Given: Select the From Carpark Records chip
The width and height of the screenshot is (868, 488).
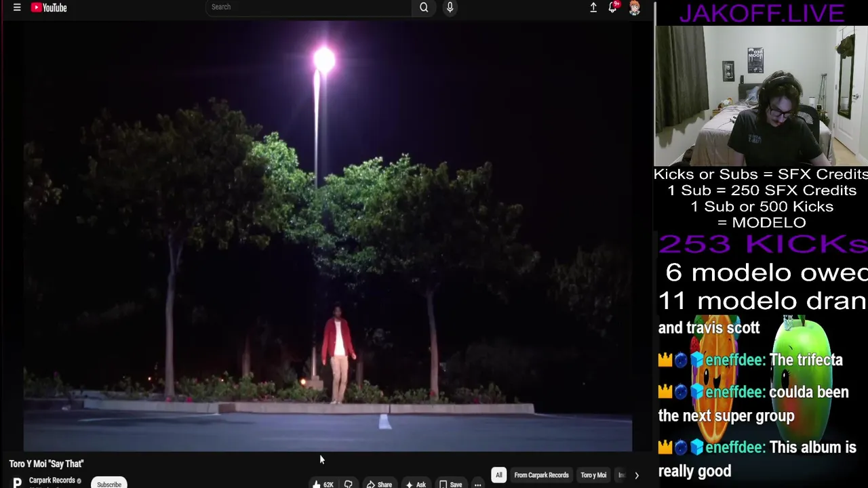Looking at the screenshot, I should [x=541, y=475].
